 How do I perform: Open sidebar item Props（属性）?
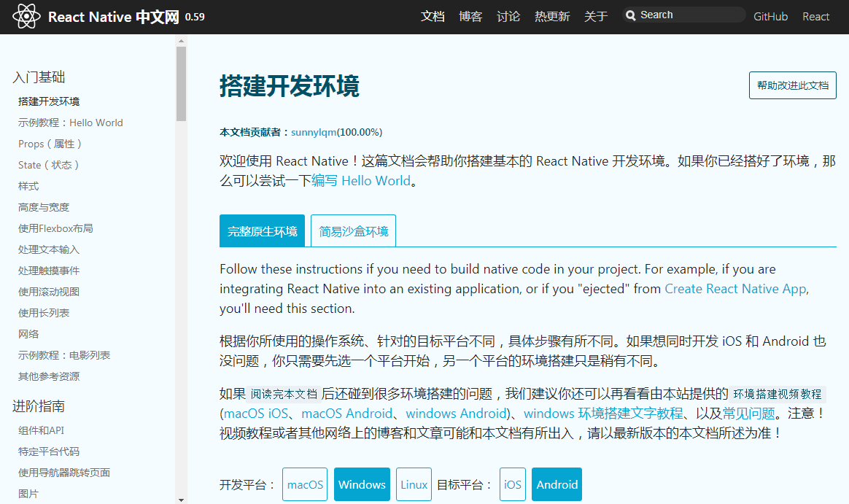click(x=50, y=144)
